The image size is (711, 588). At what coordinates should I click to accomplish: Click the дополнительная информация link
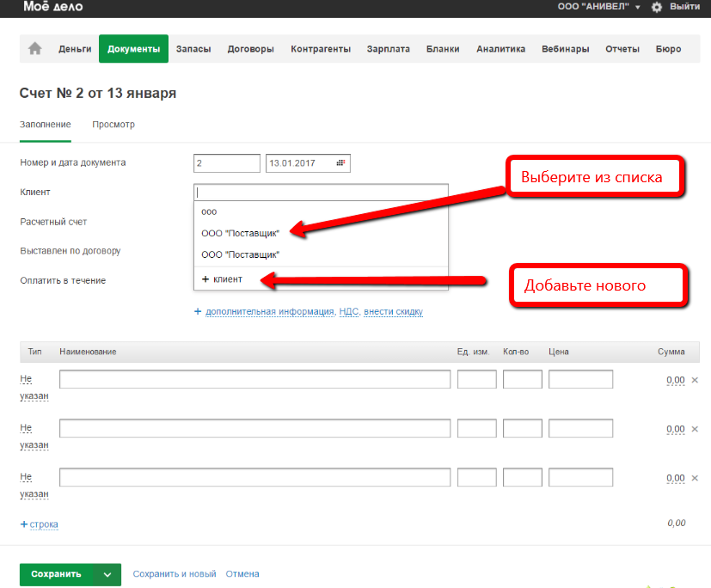(x=269, y=311)
